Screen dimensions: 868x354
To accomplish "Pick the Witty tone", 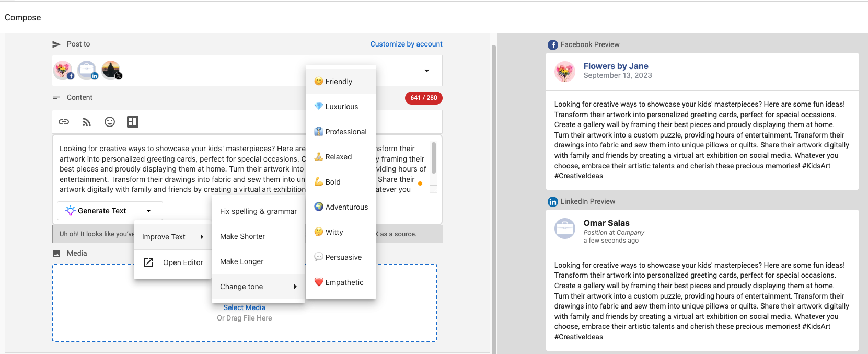I will 341,232.
